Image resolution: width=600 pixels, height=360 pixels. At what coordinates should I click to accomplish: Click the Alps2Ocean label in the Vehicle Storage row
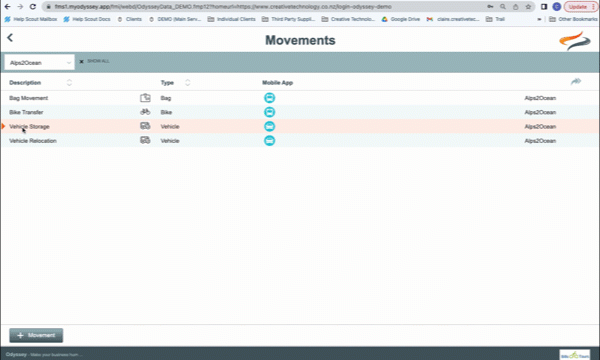[x=540, y=126]
